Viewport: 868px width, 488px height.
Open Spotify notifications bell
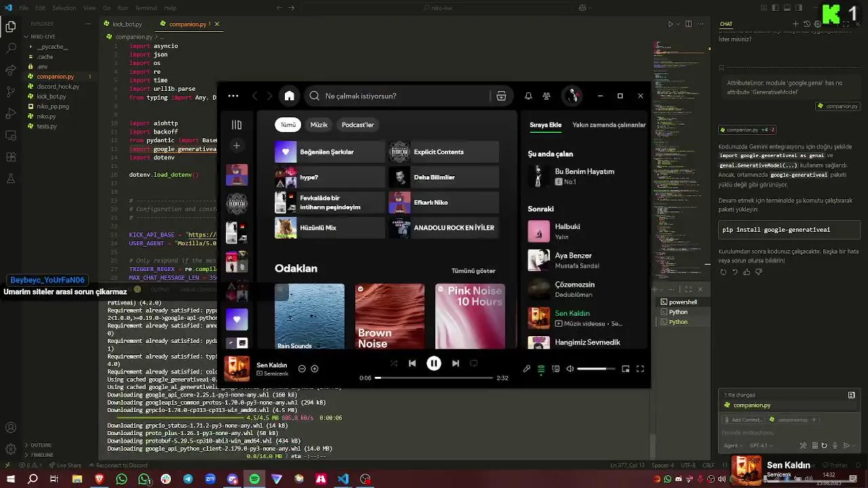[528, 96]
